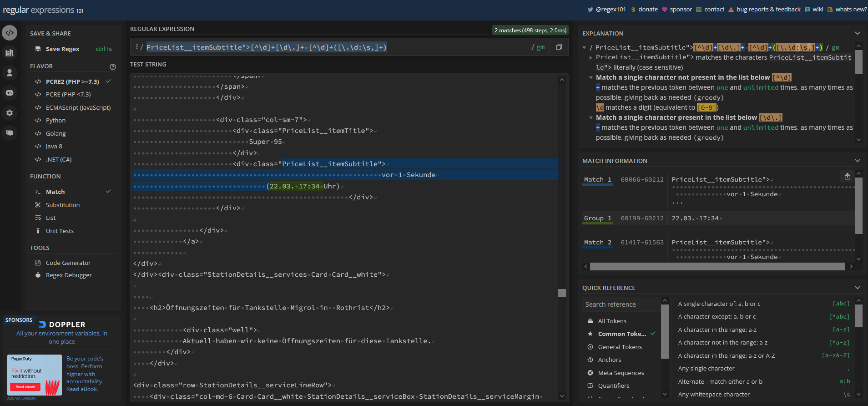Collapse the 'present in the list below' explanation node

591,117
